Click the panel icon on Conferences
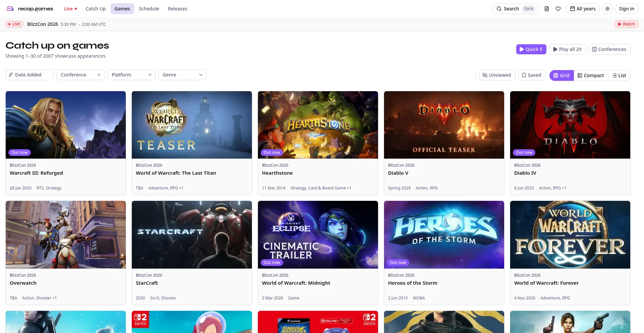 tap(594, 49)
